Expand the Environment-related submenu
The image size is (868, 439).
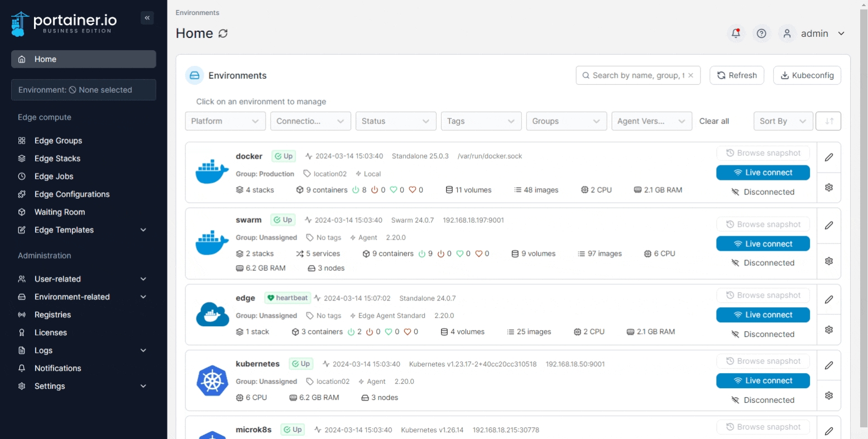[143, 297]
